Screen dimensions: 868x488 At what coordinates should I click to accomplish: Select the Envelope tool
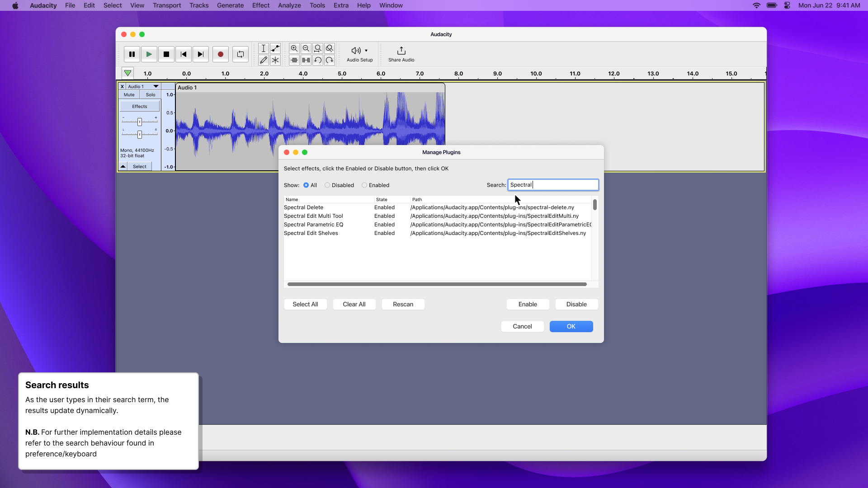coord(276,48)
